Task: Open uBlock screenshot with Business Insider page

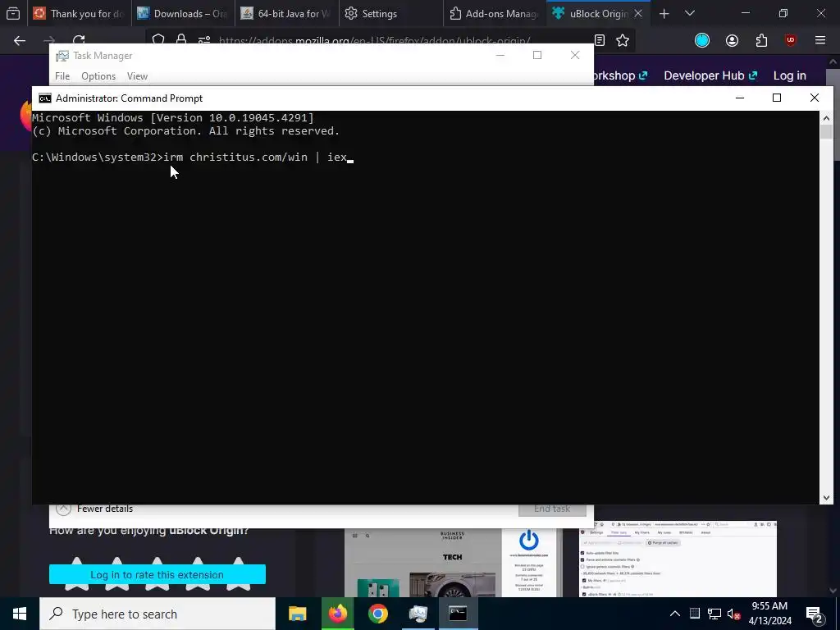Action: (453, 563)
